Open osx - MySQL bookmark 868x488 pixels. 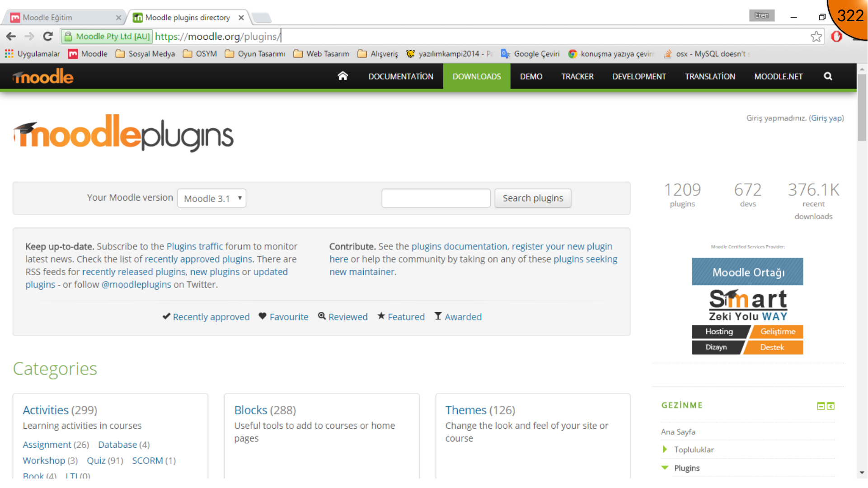[x=706, y=54]
